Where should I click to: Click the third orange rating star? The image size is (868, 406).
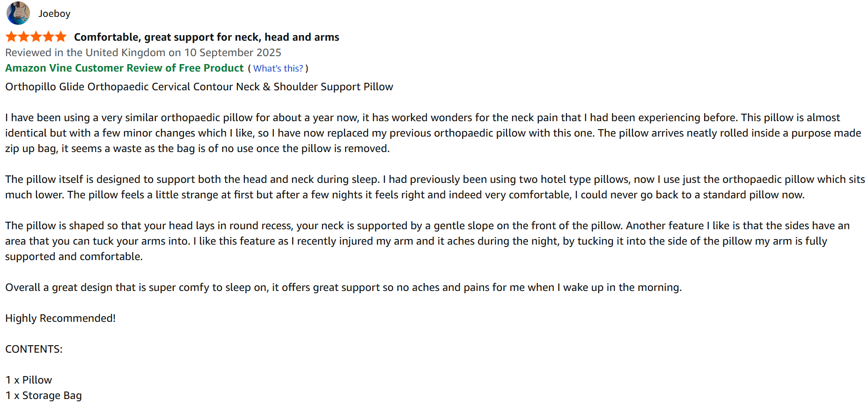[x=36, y=36]
